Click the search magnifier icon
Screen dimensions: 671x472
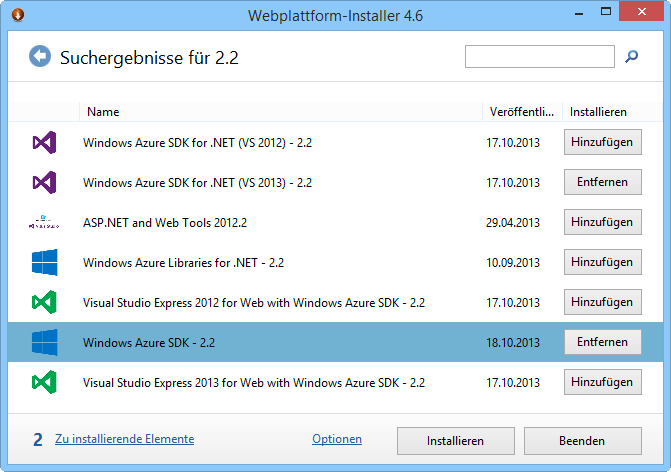[x=631, y=57]
